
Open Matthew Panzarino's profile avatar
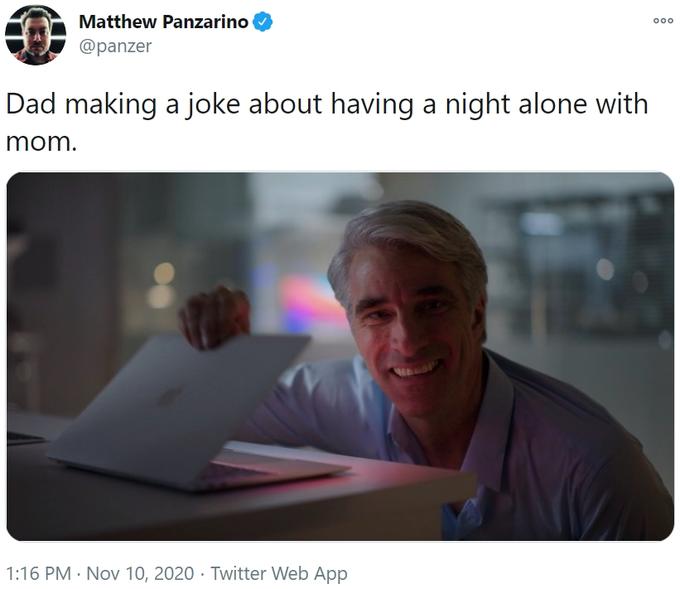point(36,35)
